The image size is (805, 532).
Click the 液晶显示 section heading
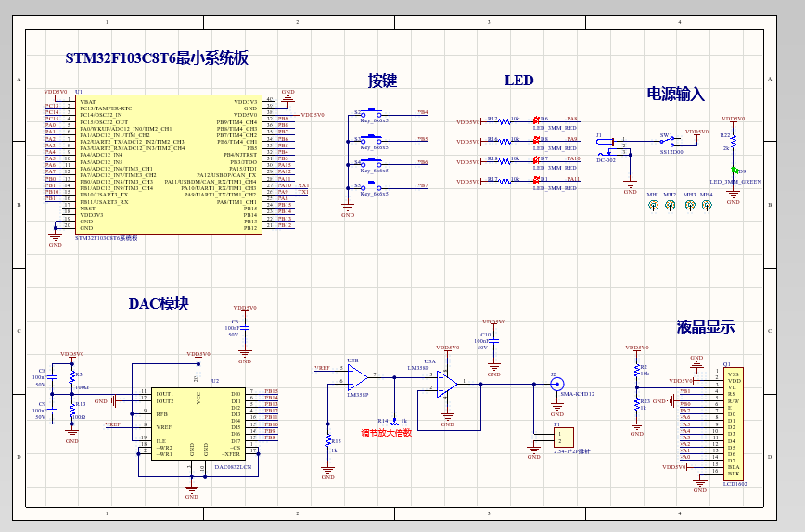pos(706,327)
